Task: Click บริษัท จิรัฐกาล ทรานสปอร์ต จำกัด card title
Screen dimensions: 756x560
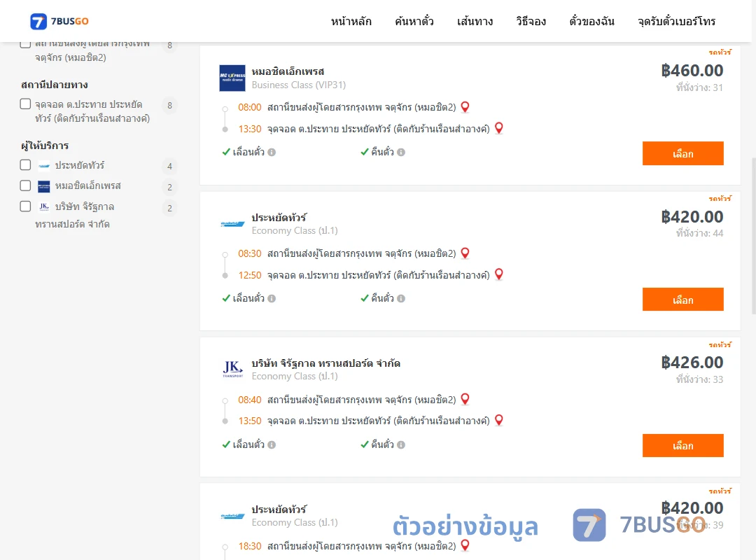Action: point(326,363)
